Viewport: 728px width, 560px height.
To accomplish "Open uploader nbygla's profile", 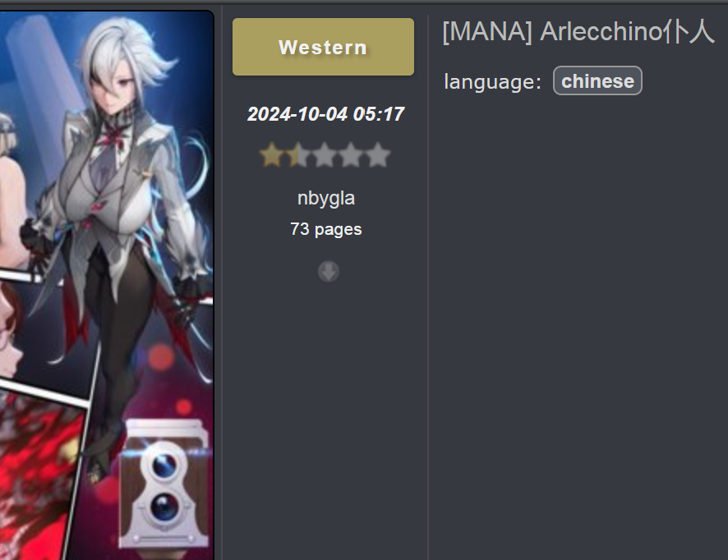I will (x=326, y=199).
